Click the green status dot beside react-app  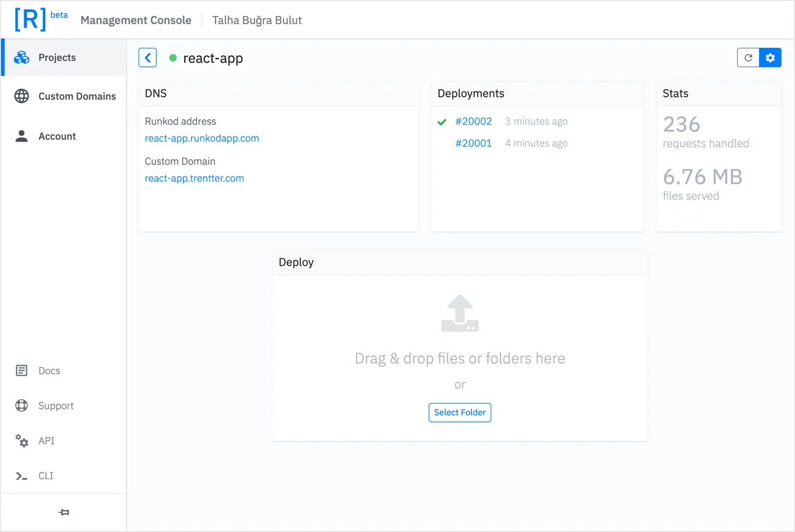pos(173,58)
